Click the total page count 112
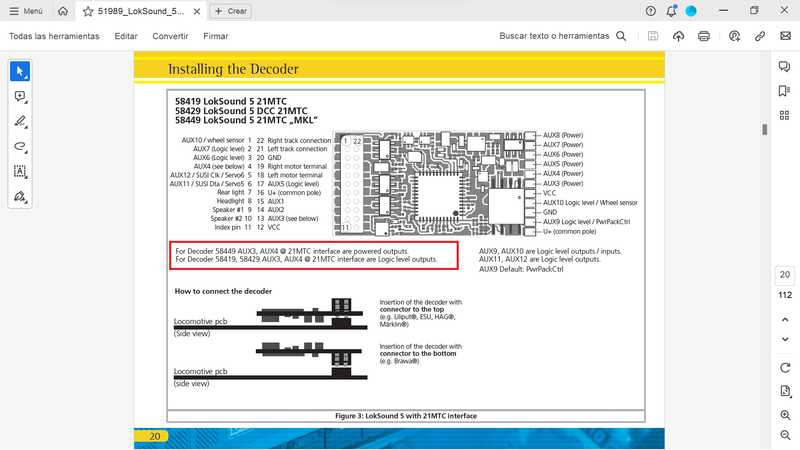The height and width of the screenshot is (450, 800). pos(785,295)
